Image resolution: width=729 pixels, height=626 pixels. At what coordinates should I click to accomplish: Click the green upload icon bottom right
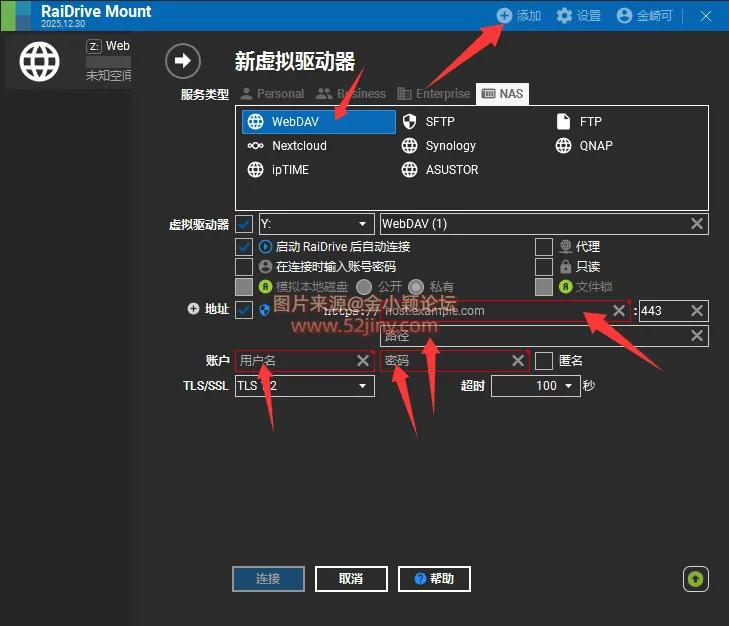coord(696,578)
